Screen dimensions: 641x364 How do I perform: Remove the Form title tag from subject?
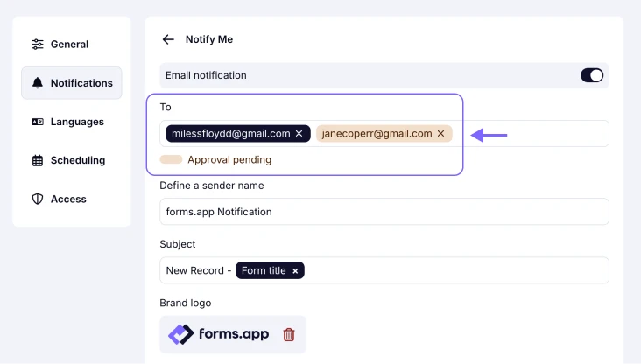pos(296,271)
